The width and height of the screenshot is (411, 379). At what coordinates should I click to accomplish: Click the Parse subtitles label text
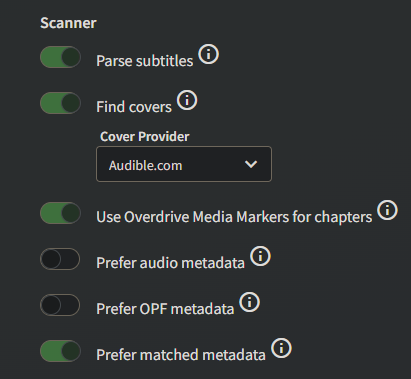[145, 61]
